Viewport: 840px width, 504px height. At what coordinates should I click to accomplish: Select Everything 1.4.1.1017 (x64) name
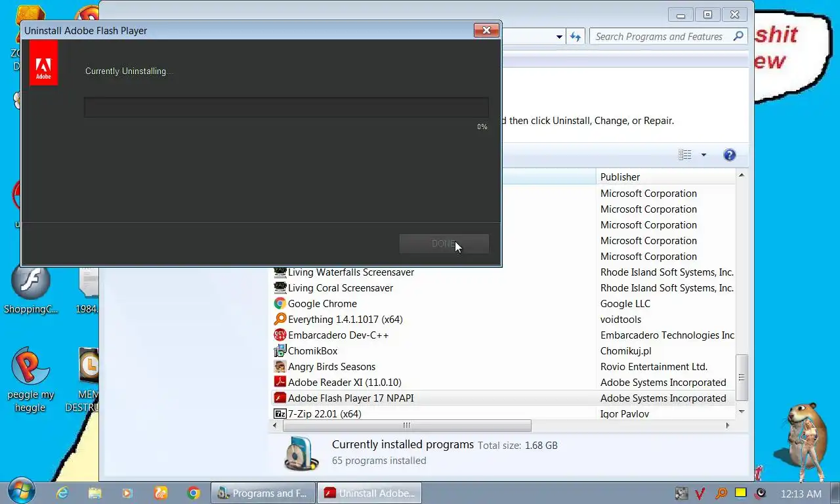pyautogui.click(x=345, y=319)
